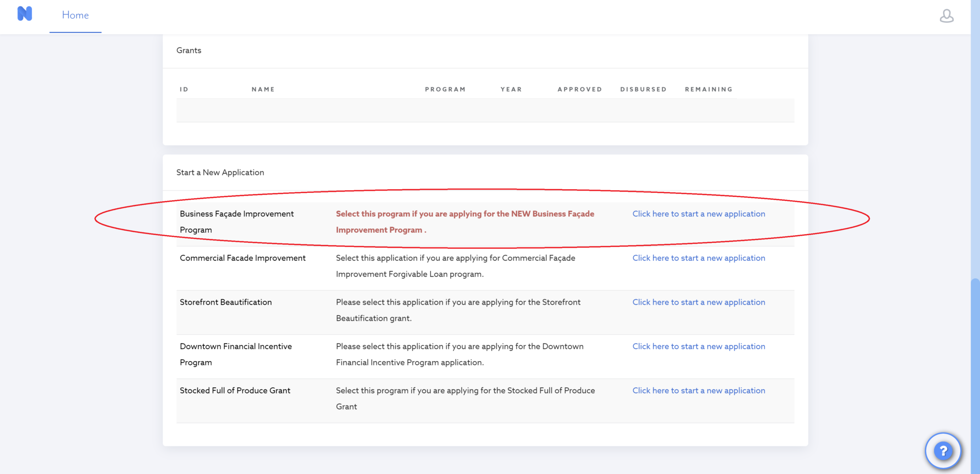Start new Business Façade Improvement Program application
The image size is (980, 474).
(x=699, y=214)
